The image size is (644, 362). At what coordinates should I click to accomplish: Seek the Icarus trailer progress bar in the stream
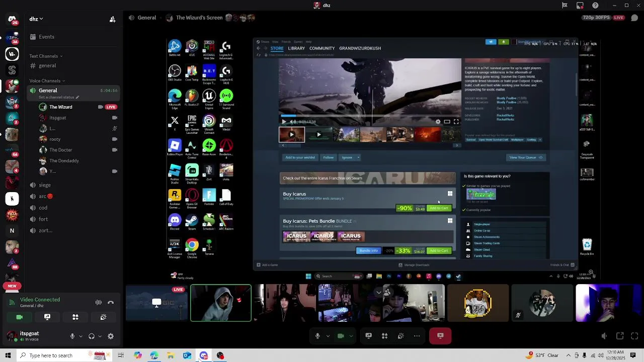point(370,115)
